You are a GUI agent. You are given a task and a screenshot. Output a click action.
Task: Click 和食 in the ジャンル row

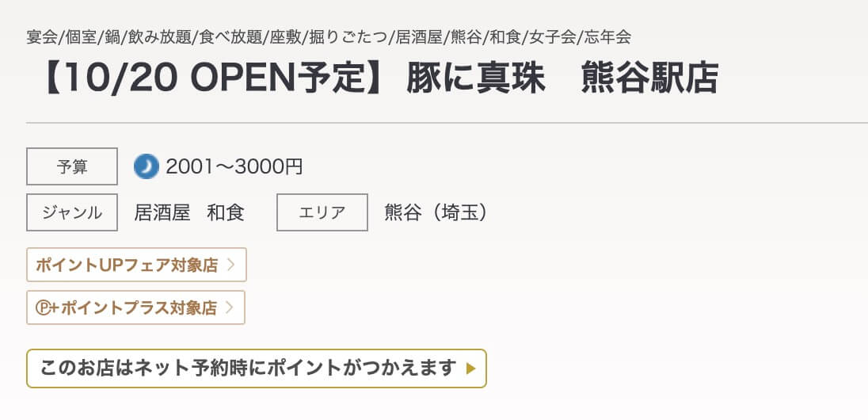pos(226,212)
